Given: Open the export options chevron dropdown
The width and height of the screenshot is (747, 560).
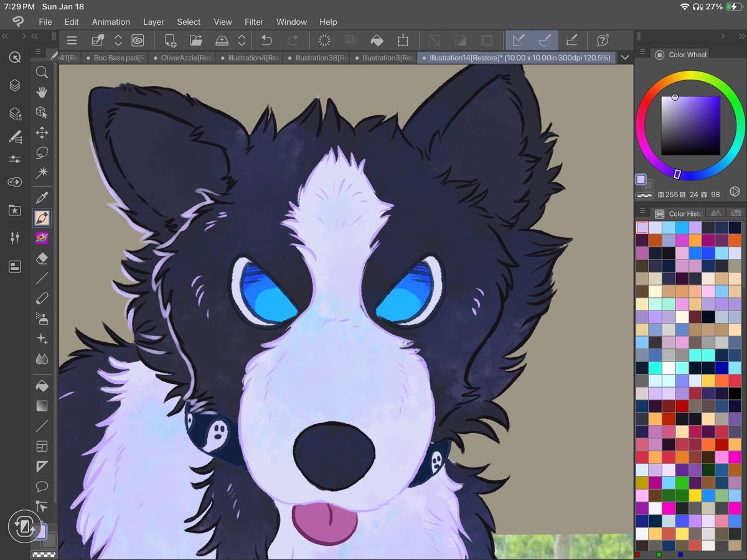Looking at the screenshot, I should point(243,40).
